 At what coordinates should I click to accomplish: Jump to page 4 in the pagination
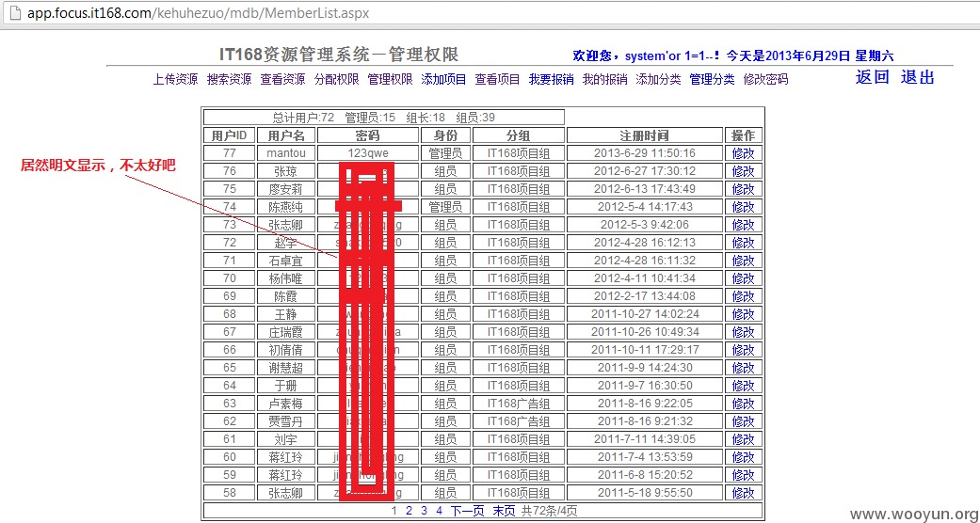click(x=440, y=511)
